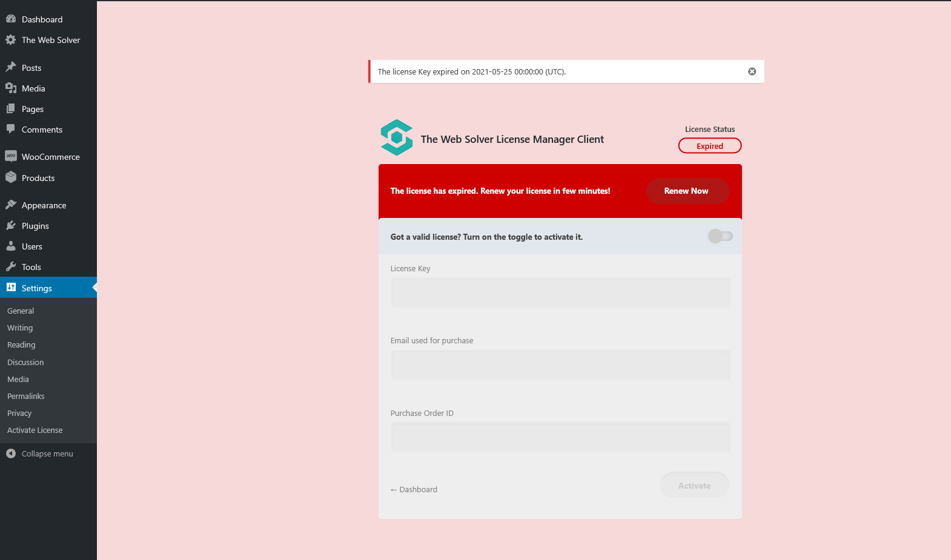Open Reading settings submenu

21,344
